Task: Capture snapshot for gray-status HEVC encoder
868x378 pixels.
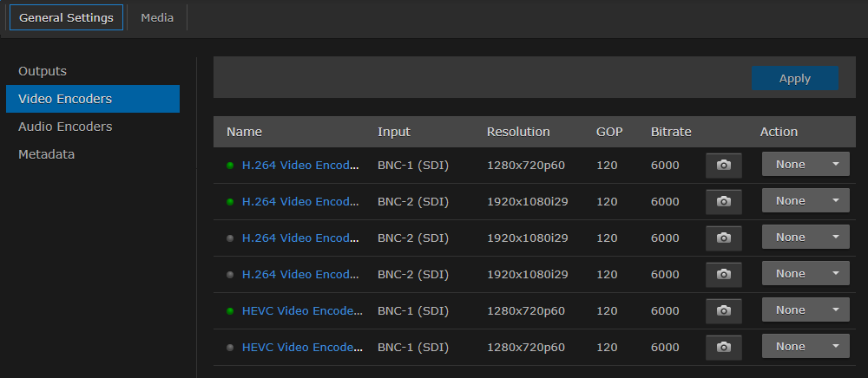Action: pos(723,347)
